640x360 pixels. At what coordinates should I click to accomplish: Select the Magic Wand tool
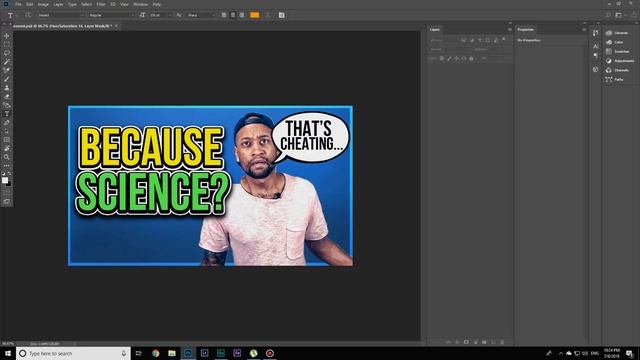pos(7,62)
